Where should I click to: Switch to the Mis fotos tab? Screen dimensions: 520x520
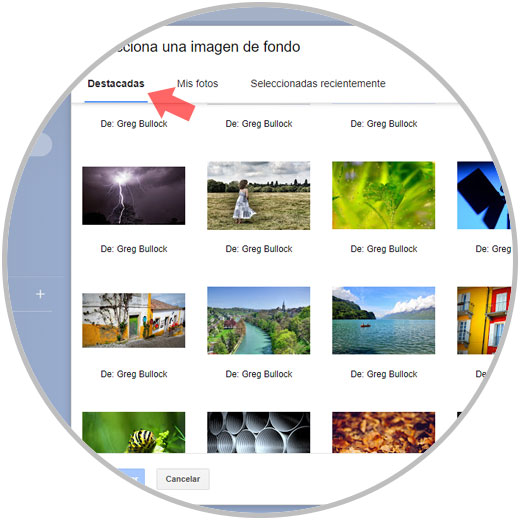coord(197,83)
